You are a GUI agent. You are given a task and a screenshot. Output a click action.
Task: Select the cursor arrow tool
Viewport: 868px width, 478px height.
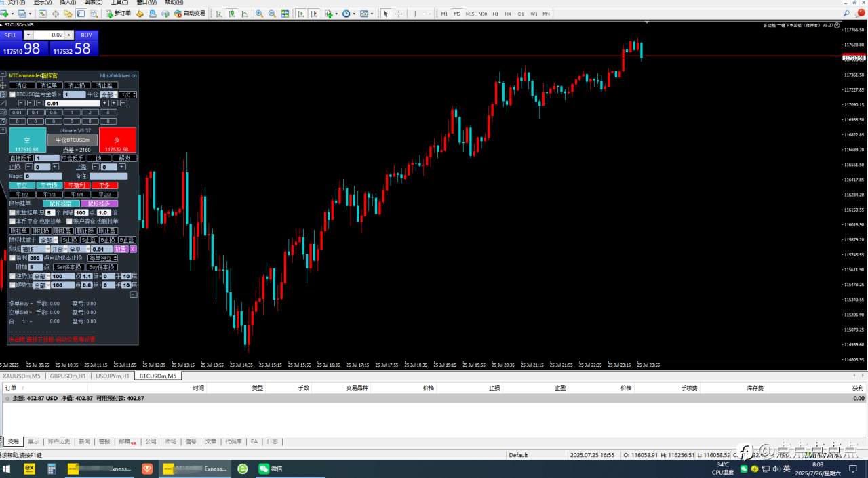[x=385, y=14]
